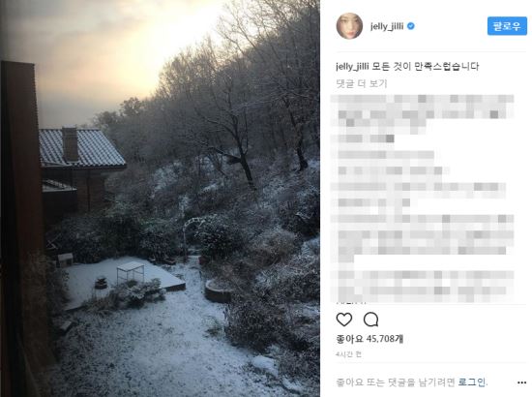
Task: Open comments via the speech bubble icon
Action: point(370,320)
